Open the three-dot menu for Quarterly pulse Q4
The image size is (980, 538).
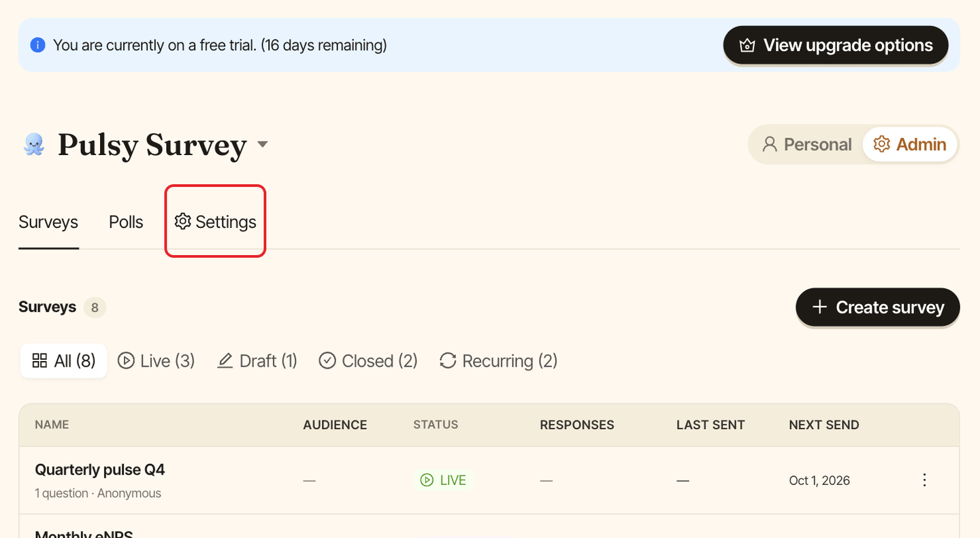coord(924,480)
